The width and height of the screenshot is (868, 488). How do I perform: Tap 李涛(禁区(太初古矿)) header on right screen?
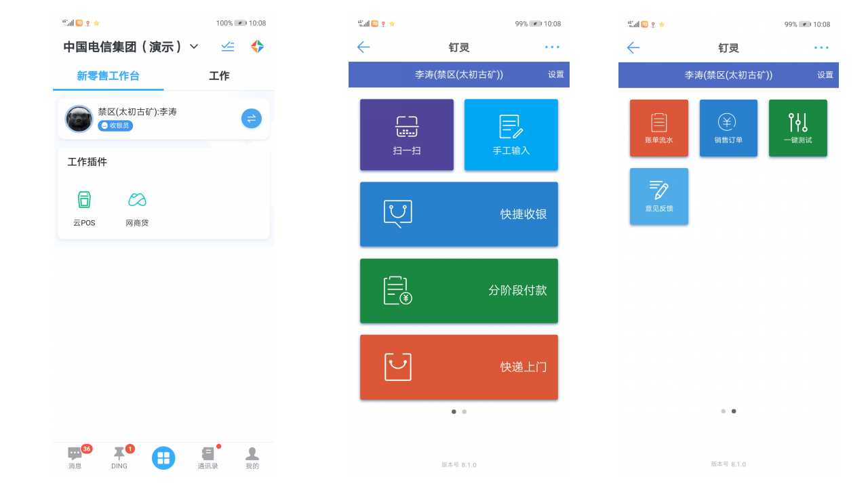point(728,75)
